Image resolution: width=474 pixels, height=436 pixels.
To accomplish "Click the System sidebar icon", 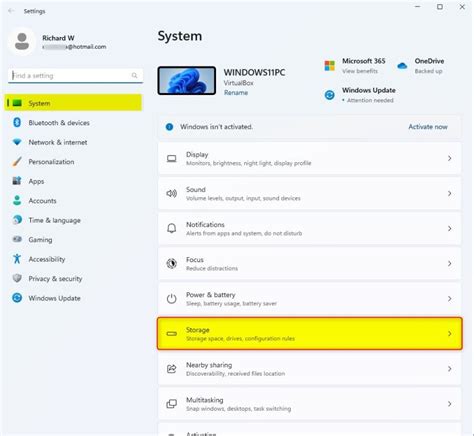I will 17,103.
